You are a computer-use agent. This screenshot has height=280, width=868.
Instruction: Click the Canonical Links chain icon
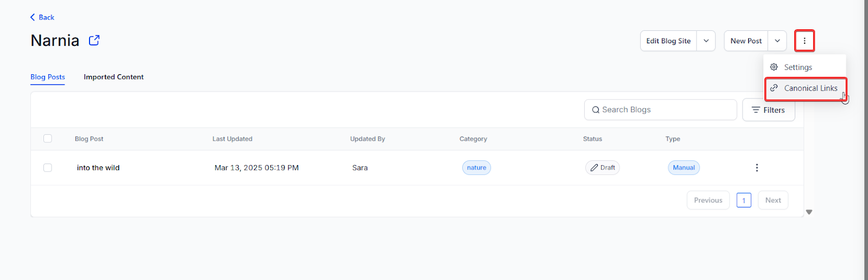[774, 88]
